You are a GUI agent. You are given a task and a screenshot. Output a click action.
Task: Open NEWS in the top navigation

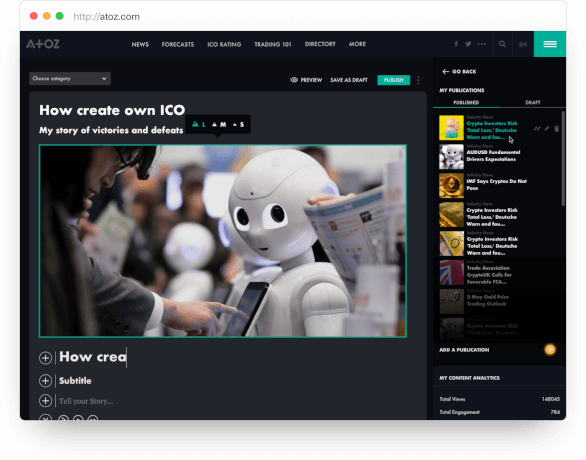pos(140,44)
